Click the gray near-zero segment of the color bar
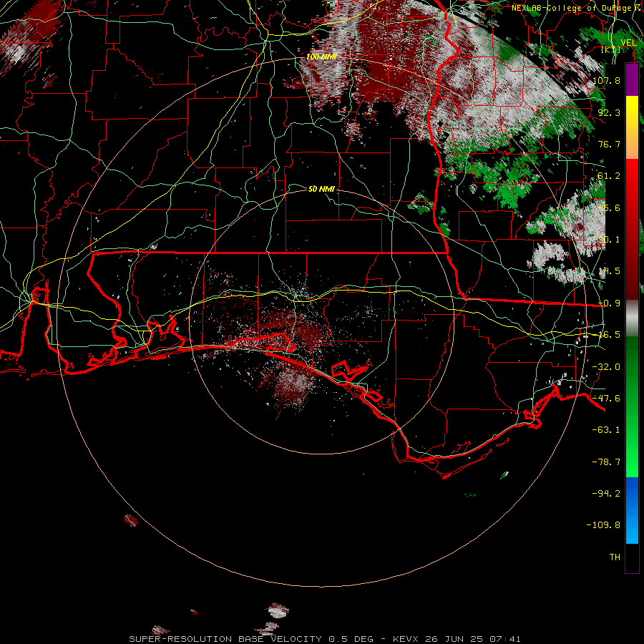This screenshot has height=644, width=644. click(632, 318)
